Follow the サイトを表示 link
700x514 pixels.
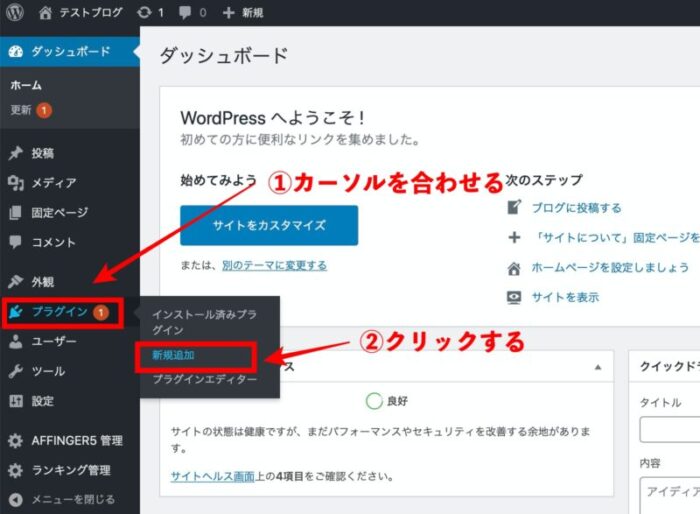point(565,297)
